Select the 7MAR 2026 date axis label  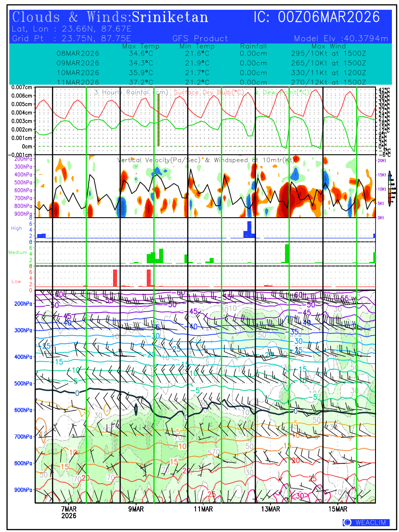(69, 512)
